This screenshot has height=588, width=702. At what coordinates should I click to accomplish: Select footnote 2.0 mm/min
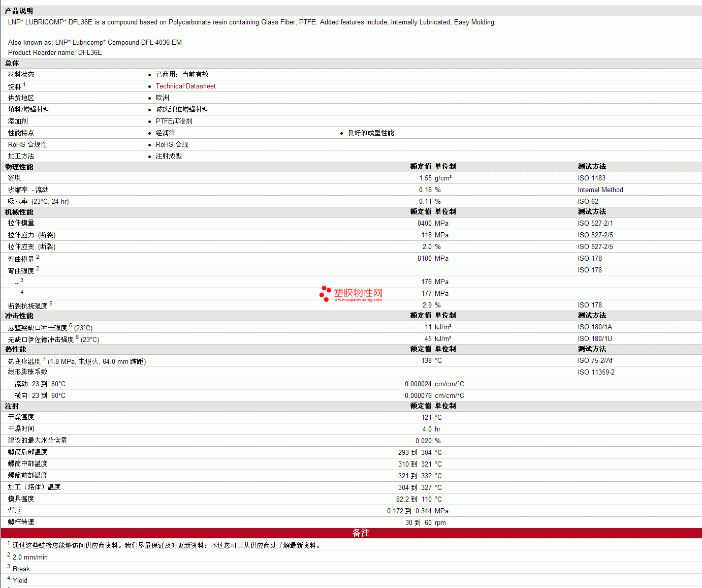tap(30, 558)
